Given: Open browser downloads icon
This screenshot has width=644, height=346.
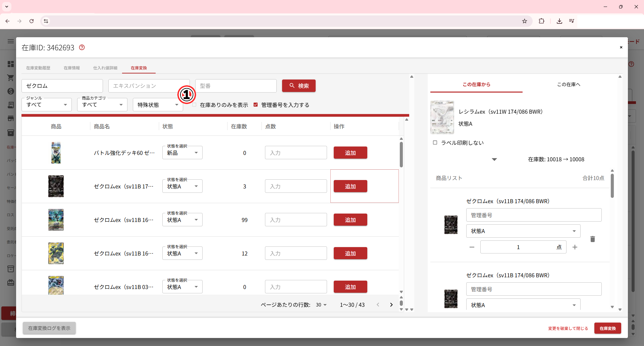Looking at the screenshot, I should coord(559,21).
